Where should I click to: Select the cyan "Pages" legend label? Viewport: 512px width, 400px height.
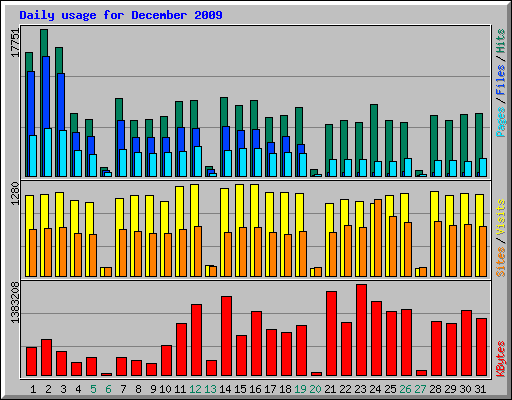click(501, 122)
